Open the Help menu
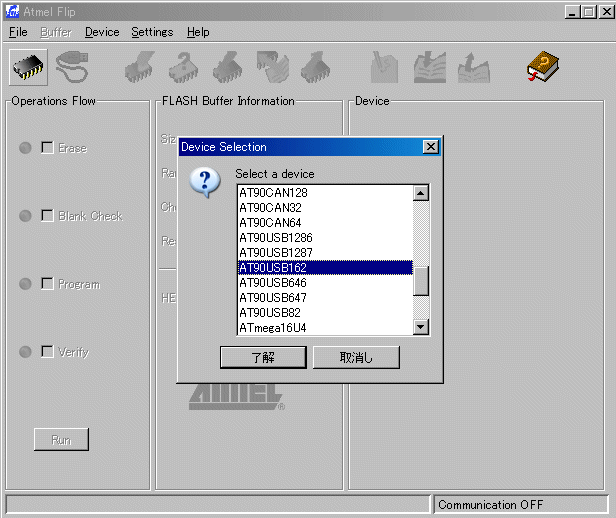616x518 pixels. pyautogui.click(x=198, y=32)
